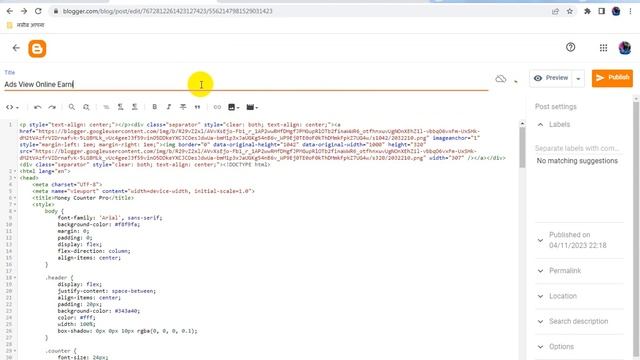Screen dimensions: 640x360
Task: Open the Preview options dropdown arrow
Action: [x=578, y=79]
